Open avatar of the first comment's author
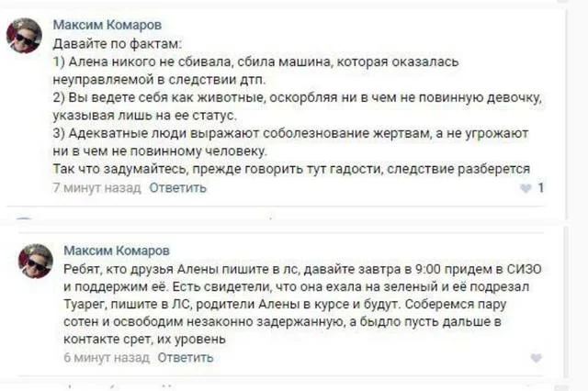The image size is (588, 391). point(25,36)
